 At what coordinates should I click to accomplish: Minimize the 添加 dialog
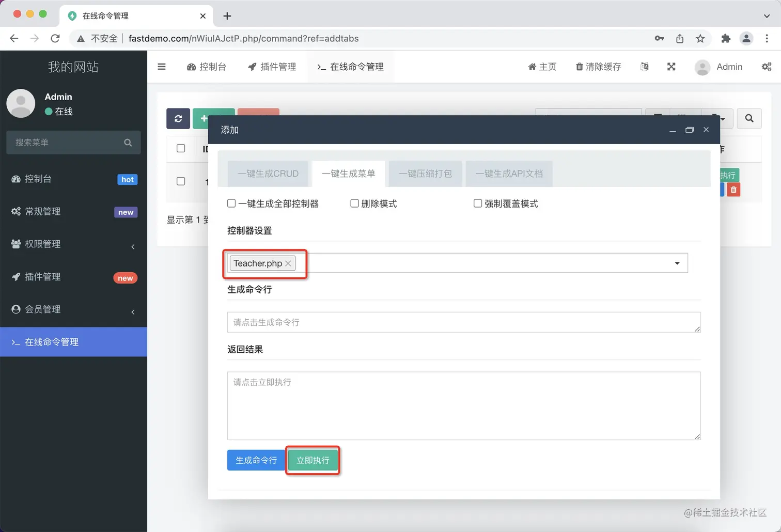(673, 130)
